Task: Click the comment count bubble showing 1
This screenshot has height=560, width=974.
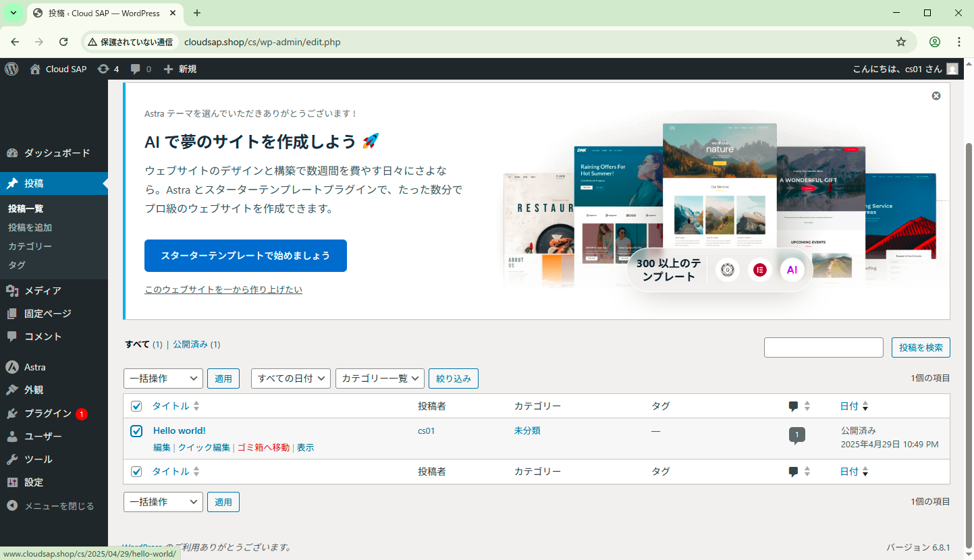Action: point(796,436)
